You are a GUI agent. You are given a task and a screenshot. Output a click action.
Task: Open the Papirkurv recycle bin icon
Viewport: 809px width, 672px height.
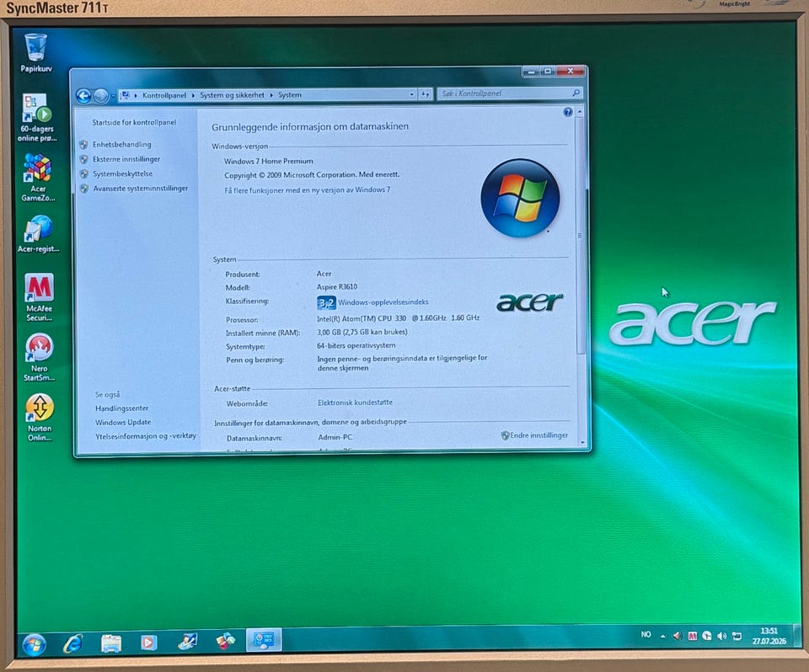(35, 52)
